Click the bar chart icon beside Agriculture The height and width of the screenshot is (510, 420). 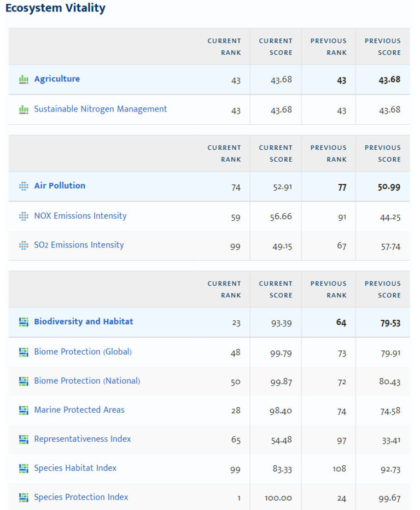pos(24,79)
